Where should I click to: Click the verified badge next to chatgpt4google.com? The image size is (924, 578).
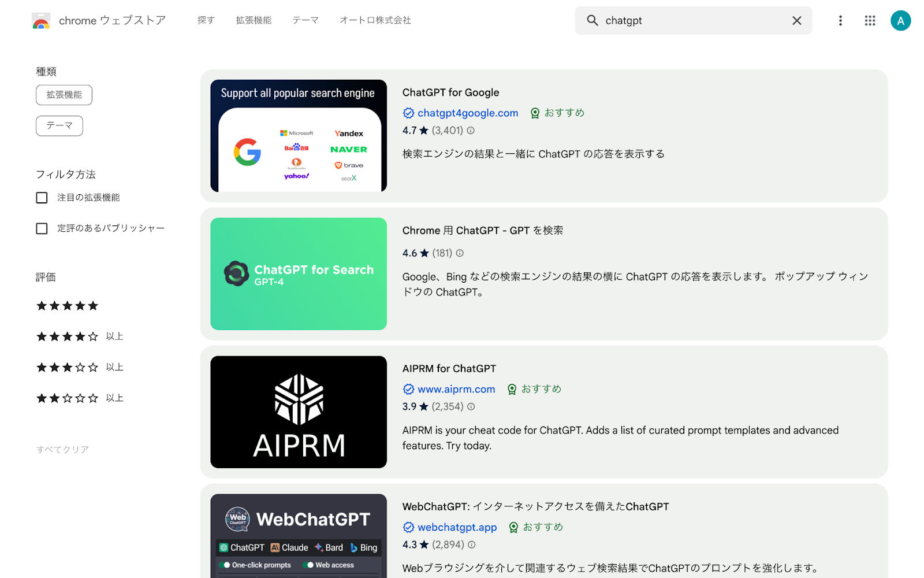point(408,113)
